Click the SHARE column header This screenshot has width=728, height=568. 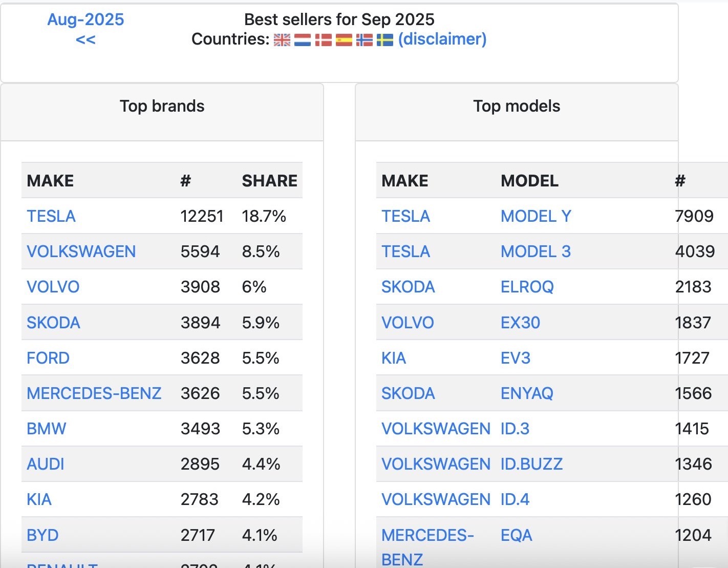point(269,181)
